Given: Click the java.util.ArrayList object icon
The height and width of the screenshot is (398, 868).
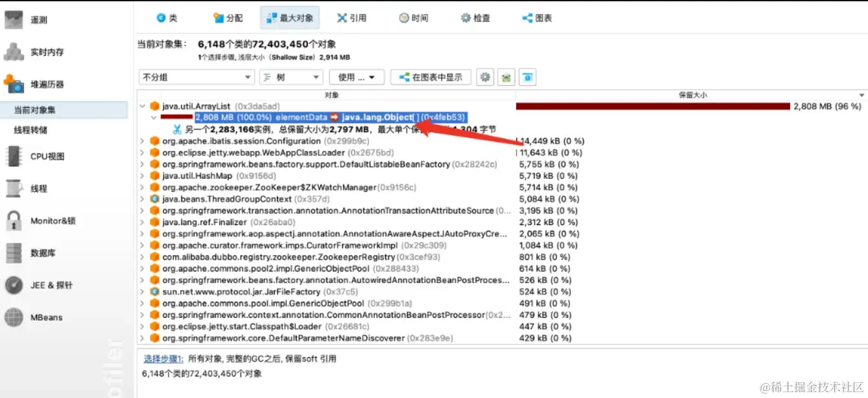Looking at the screenshot, I should click(x=154, y=106).
